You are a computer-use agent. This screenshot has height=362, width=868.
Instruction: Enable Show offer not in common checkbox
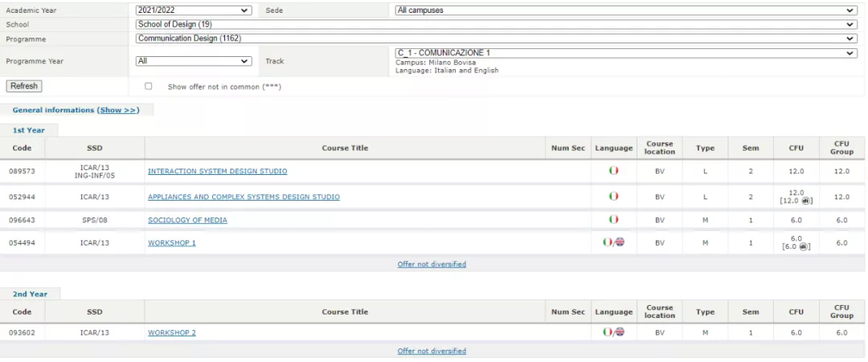tap(149, 86)
